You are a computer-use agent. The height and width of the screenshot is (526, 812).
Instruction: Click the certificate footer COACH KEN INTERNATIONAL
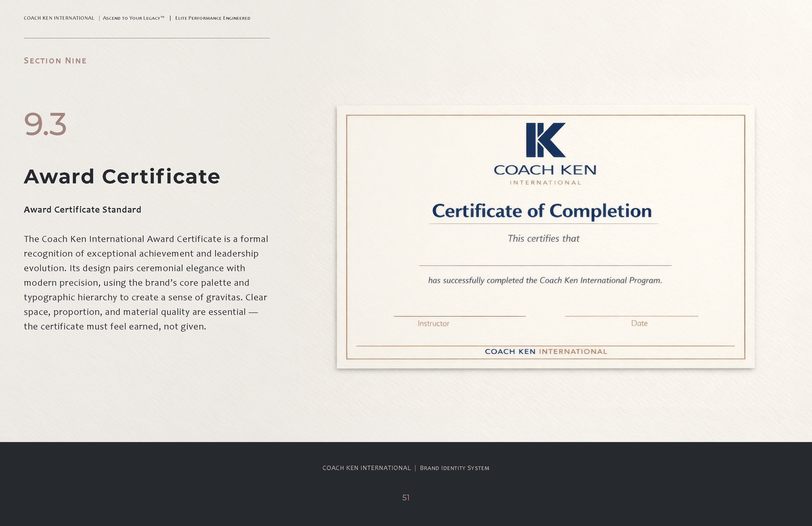pos(546,351)
